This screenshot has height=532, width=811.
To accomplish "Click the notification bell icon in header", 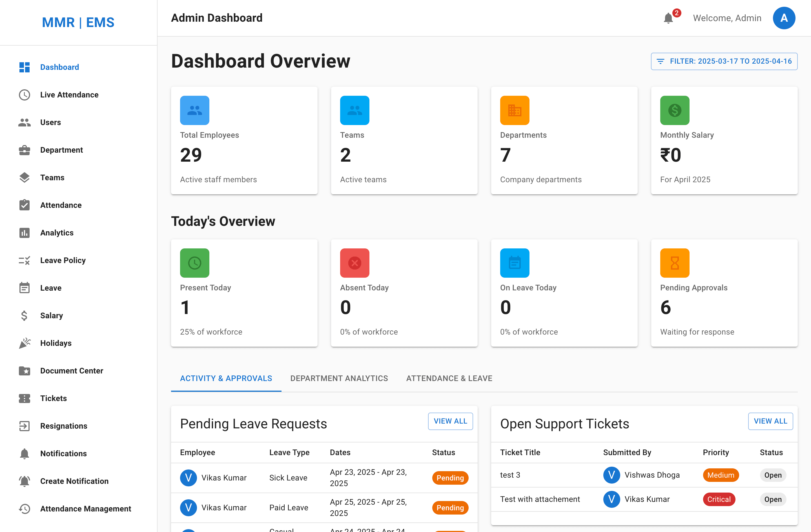I will [x=668, y=18].
